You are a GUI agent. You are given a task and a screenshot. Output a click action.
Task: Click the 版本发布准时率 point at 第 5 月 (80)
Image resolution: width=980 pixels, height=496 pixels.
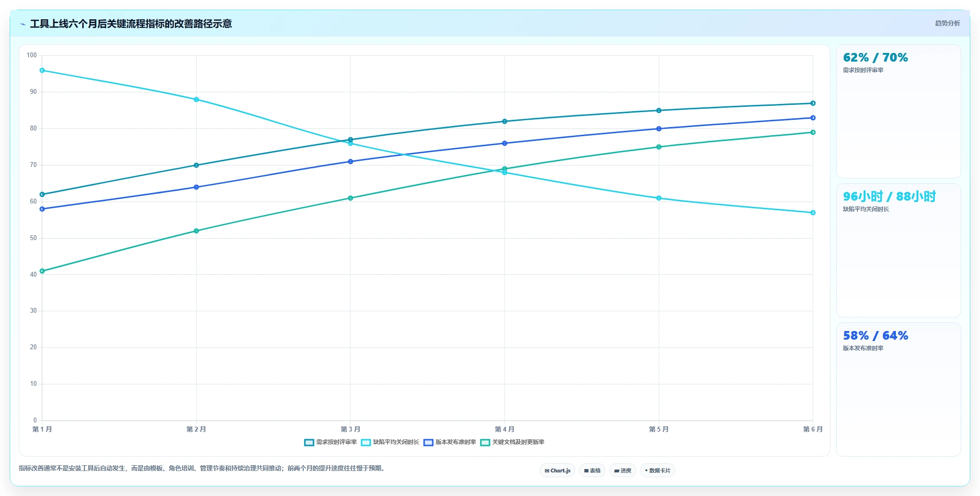(659, 129)
